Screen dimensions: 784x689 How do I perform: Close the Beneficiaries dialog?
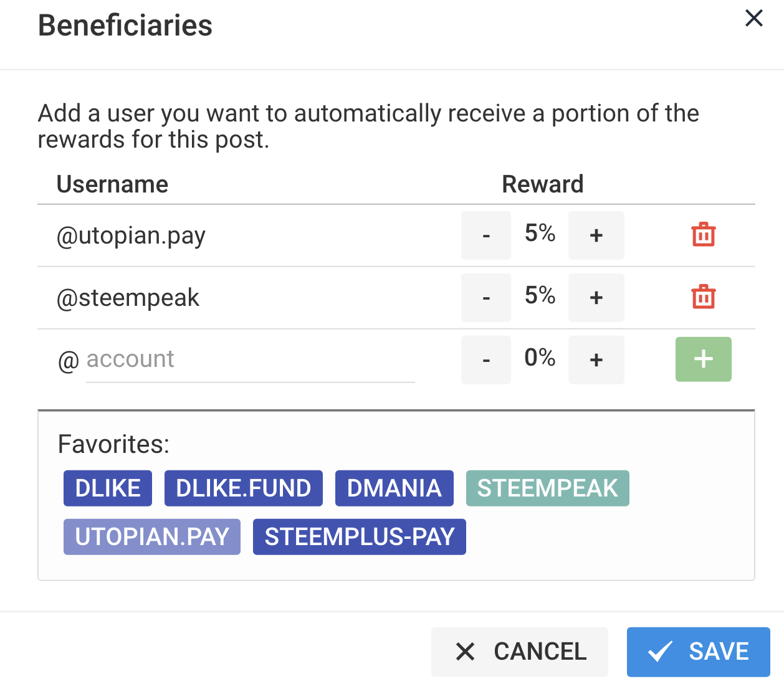[754, 18]
